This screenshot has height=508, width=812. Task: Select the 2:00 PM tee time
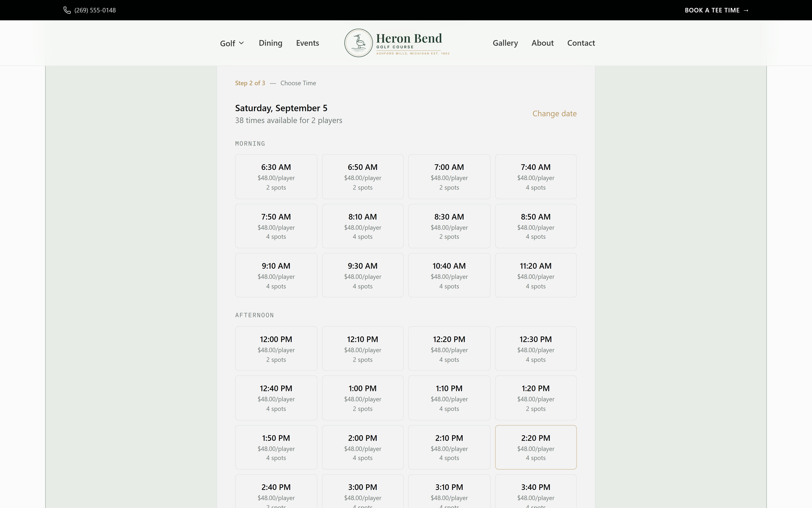point(363,447)
